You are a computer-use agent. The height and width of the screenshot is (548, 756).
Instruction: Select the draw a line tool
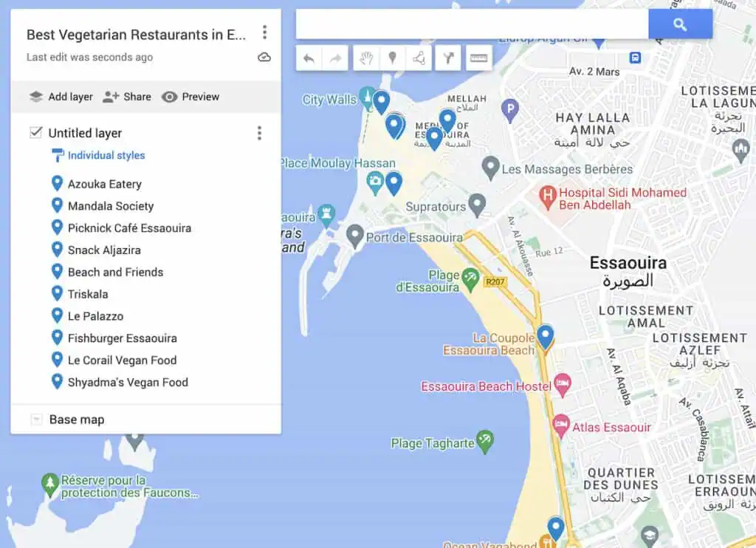[419, 58]
